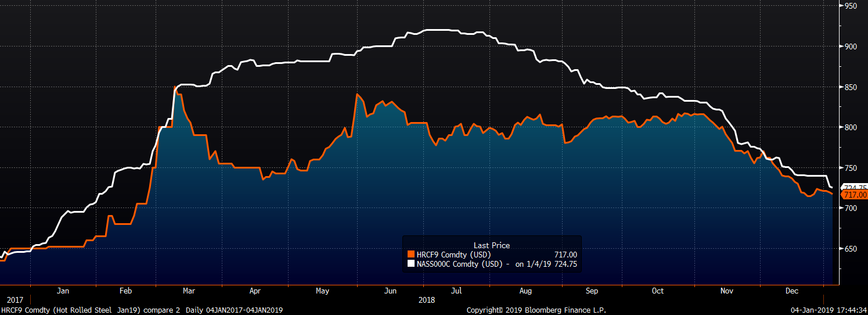Select the NASS000C Comdty (USD) legend entry
Screen dimensions: 868x315
pyautogui.click(x=458, y=264)
